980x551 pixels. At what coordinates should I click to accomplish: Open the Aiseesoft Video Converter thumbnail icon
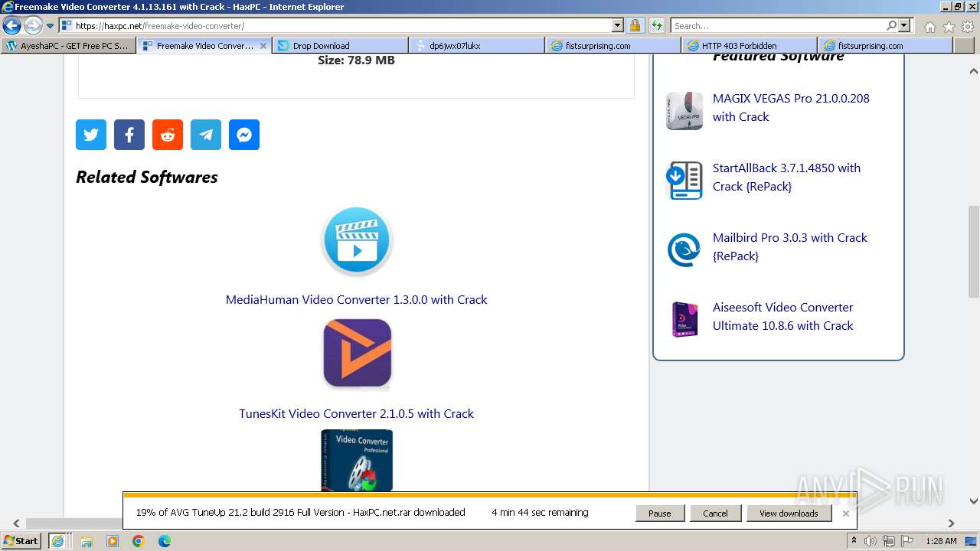(x=684, y=320)
